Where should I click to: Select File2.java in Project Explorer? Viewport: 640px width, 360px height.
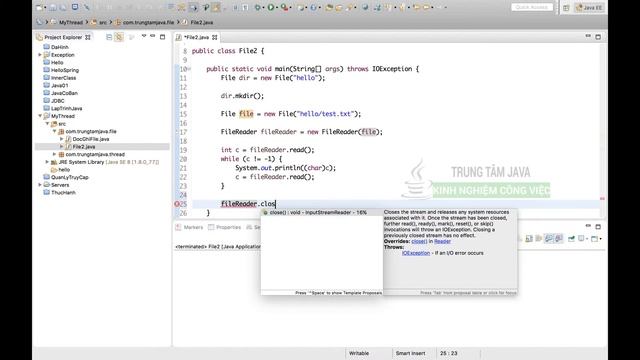point(84,147)
